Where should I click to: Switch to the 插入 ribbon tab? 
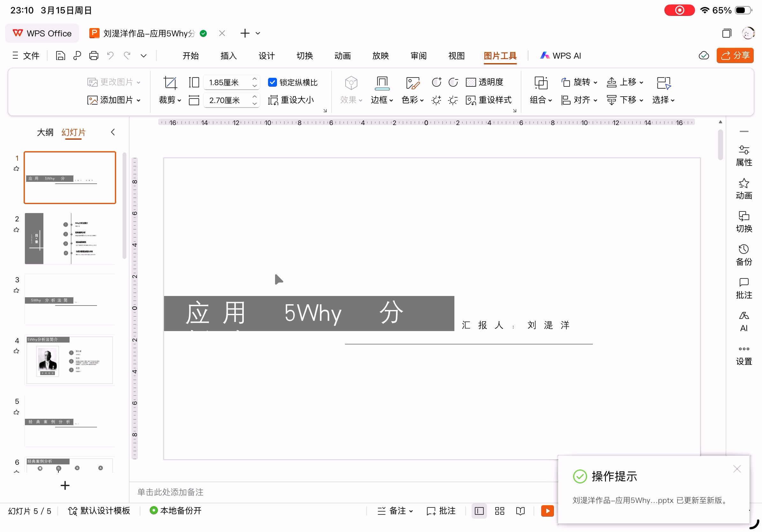point(228,56)
